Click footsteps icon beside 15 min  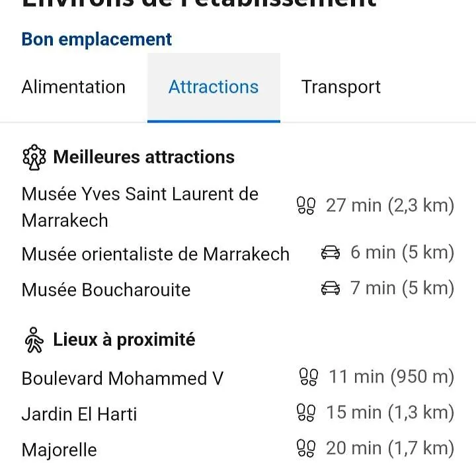(305, 413)
